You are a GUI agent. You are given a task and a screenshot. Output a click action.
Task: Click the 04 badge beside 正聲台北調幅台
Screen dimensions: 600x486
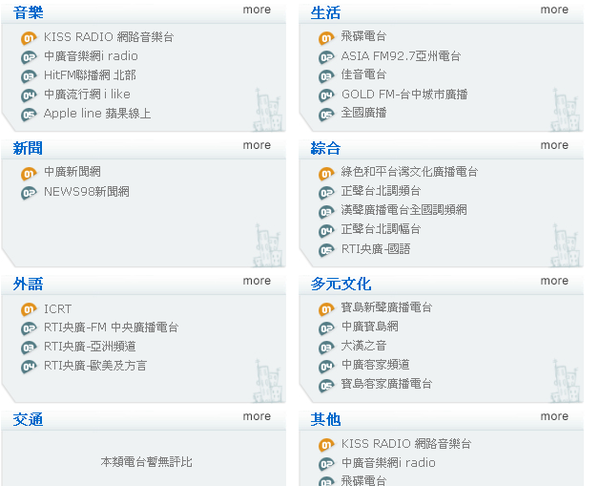click(326, 231)
